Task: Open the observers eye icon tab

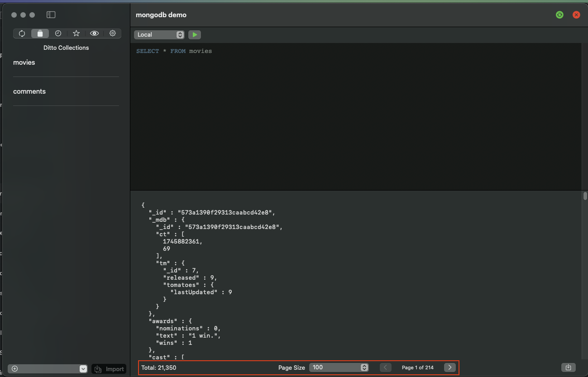Action: [94, 33]
